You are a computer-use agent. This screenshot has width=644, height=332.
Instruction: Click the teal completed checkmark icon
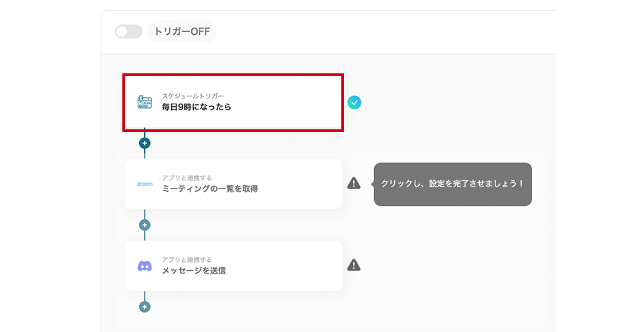pyautogui.click(x=354, y=102)
